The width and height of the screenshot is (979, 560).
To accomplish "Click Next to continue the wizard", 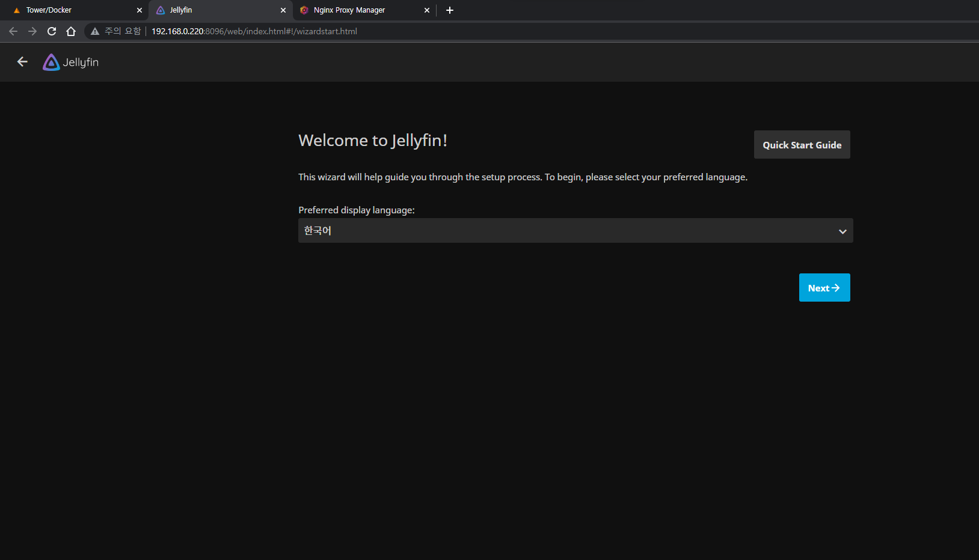I will pos(824,288).
